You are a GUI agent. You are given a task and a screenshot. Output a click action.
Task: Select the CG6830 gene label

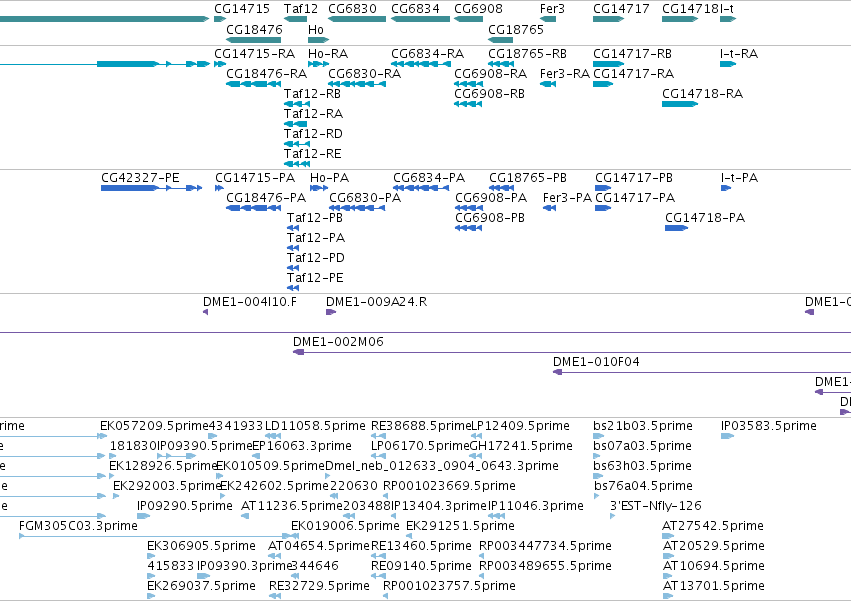[352, 9]
